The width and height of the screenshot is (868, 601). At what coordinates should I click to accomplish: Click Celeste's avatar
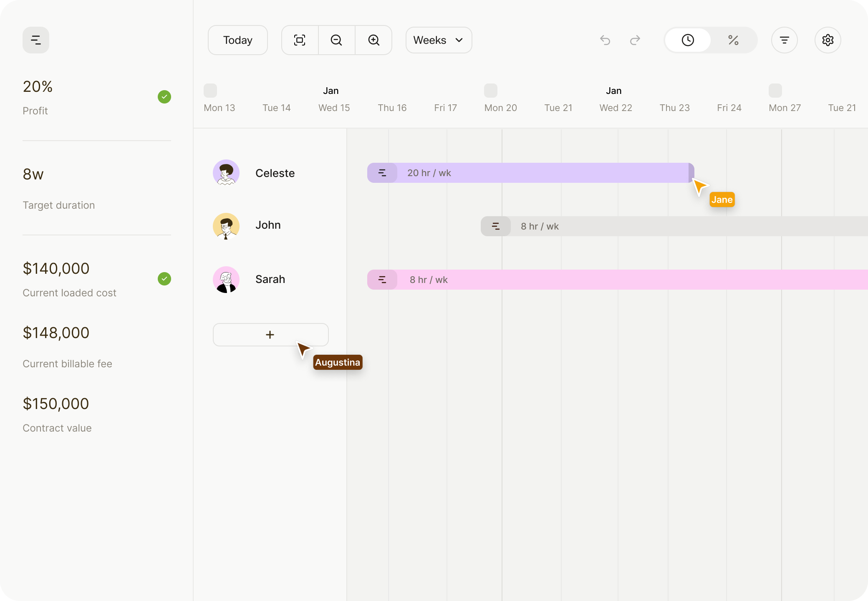pos(226,173)
